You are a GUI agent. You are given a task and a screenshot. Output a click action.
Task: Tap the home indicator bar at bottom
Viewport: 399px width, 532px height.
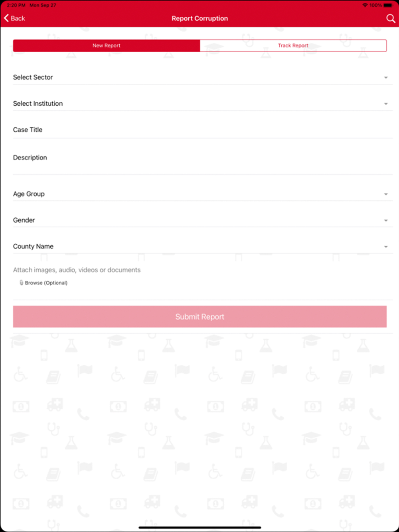(199, 527)
